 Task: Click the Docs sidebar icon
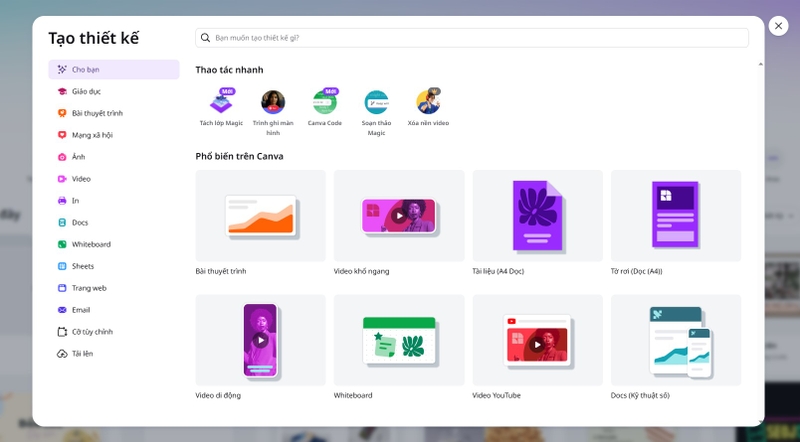point(62,223)
